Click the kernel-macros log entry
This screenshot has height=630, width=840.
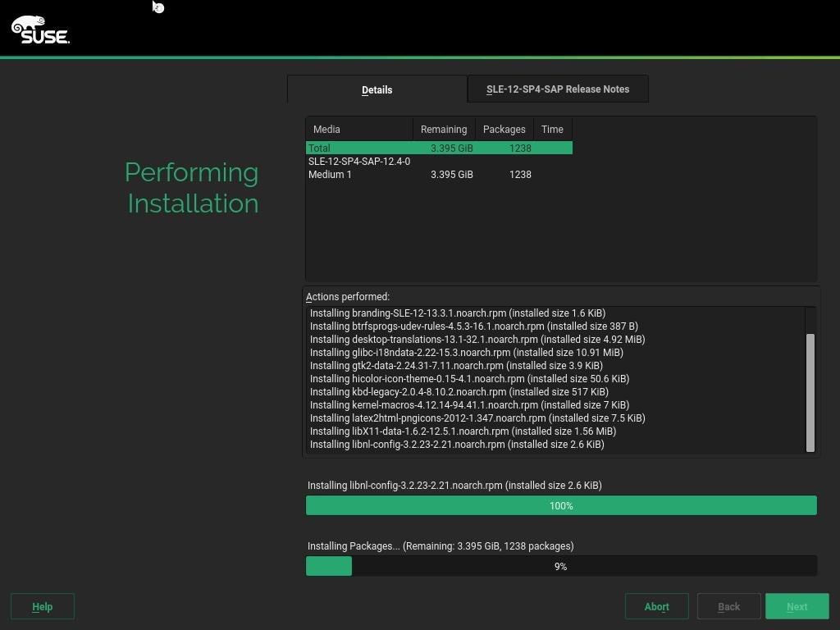click(469, 405)
